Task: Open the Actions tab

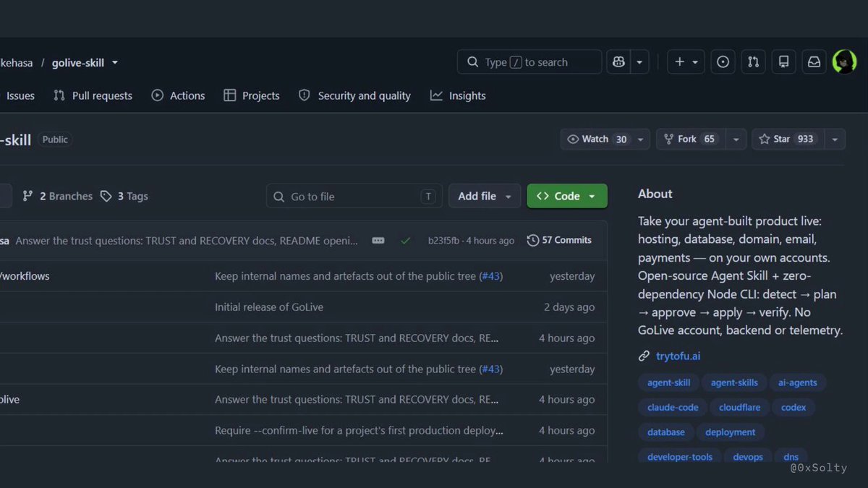Action: point(178,95)
